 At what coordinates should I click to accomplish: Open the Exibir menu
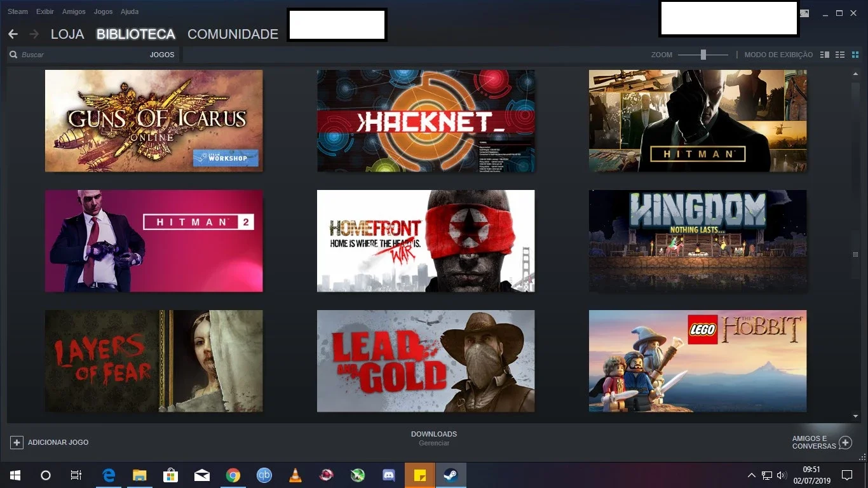coord(45,11)
